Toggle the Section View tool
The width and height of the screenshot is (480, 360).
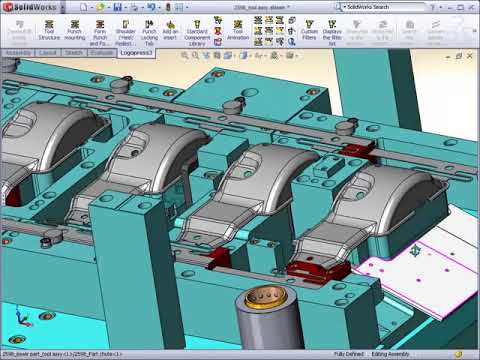(217, 56)
